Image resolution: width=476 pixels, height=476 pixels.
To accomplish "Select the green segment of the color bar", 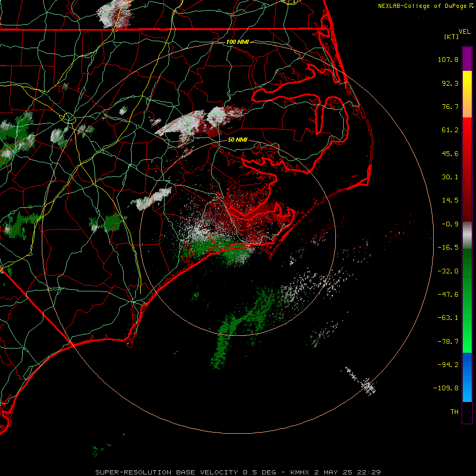I will (x=467, y=301).
